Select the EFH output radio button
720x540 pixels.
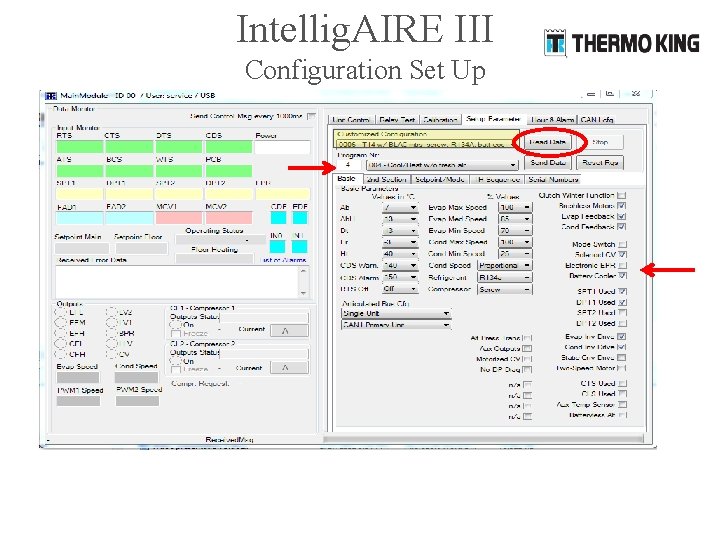tap(60, 333)
